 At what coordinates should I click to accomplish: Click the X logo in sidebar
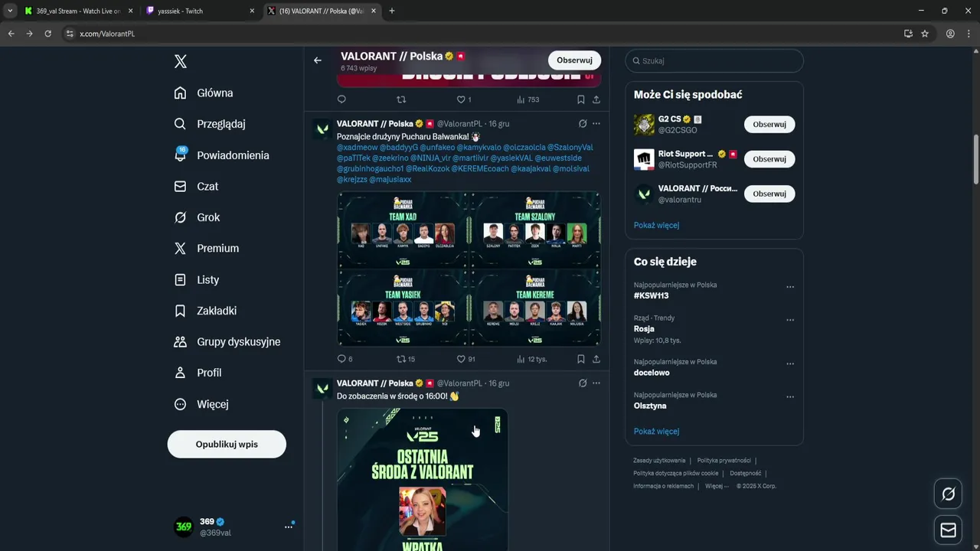[181, 62]
